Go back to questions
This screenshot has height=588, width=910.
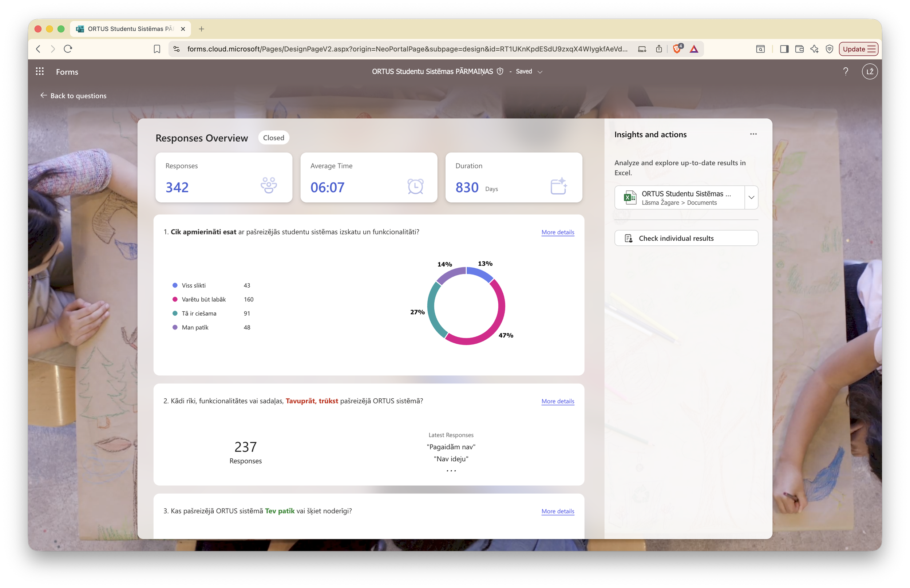click(73, 95)
